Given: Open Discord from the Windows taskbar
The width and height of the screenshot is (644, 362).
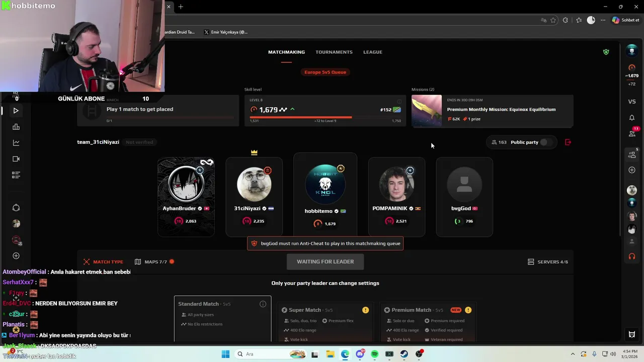Looking at the screenshot, I should click(x=360, y=354).
